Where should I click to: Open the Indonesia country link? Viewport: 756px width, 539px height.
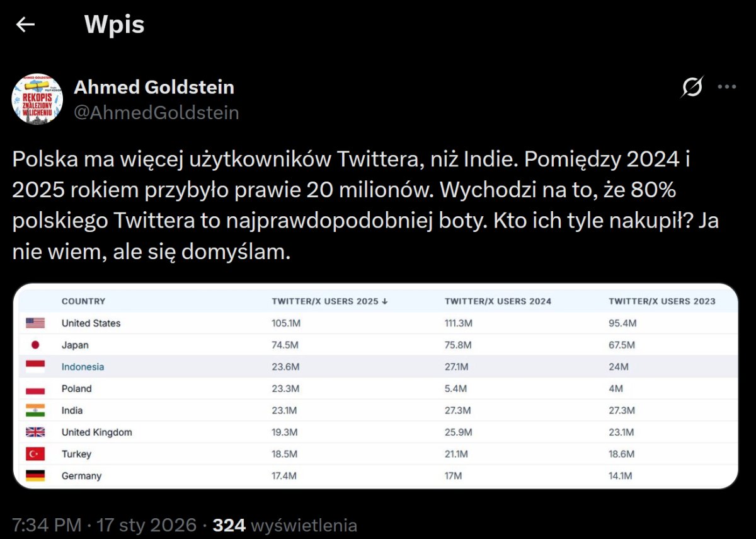click(x=83, y=367)
